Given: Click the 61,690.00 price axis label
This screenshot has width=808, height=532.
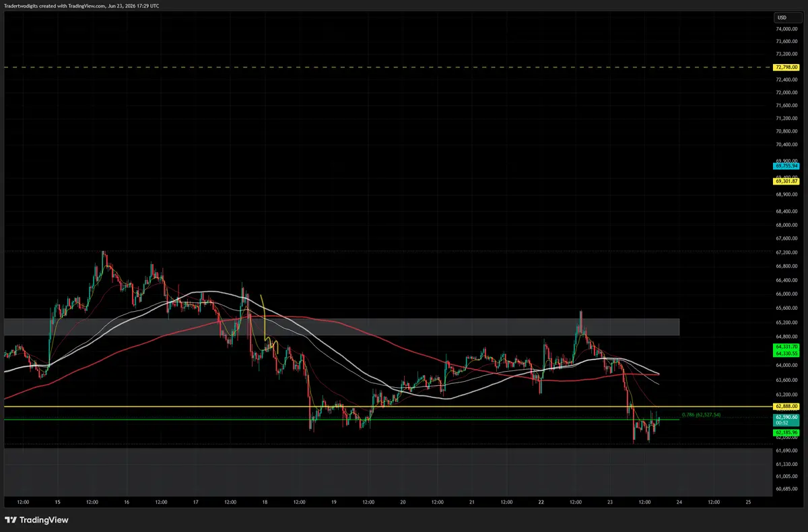Looking at the screenshot, I should 786,450.
